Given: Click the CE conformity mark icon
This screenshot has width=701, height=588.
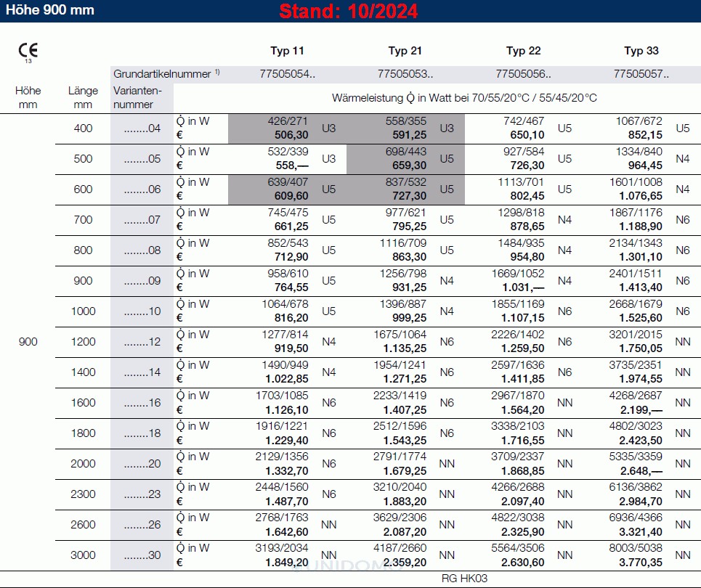Looking at the screenshot, I should pos(28,51).
